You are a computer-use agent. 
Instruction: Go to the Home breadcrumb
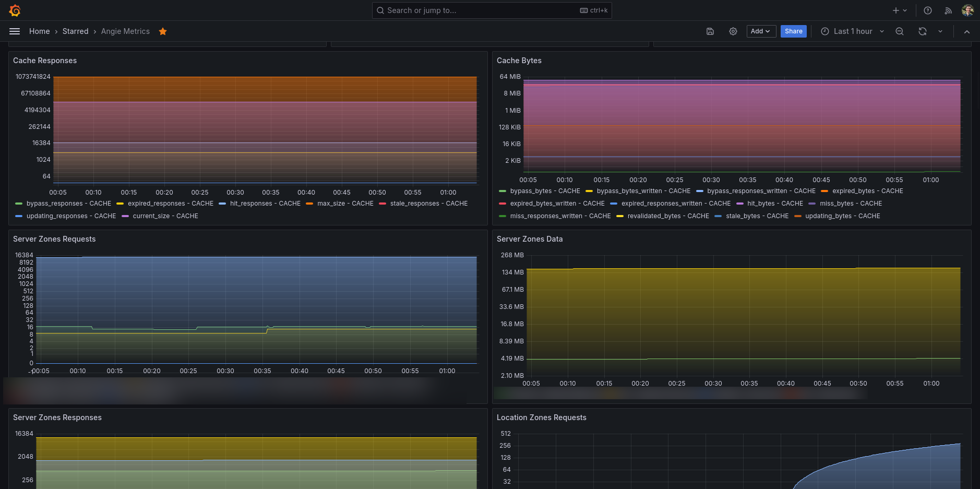[x=40, y=31]
